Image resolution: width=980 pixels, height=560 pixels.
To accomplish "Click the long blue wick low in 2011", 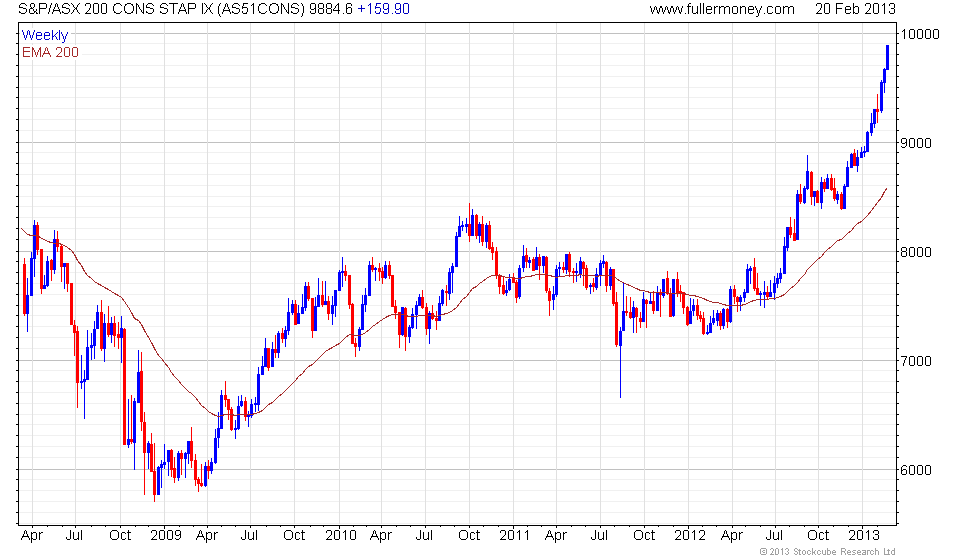I will [x=620, y=375].
